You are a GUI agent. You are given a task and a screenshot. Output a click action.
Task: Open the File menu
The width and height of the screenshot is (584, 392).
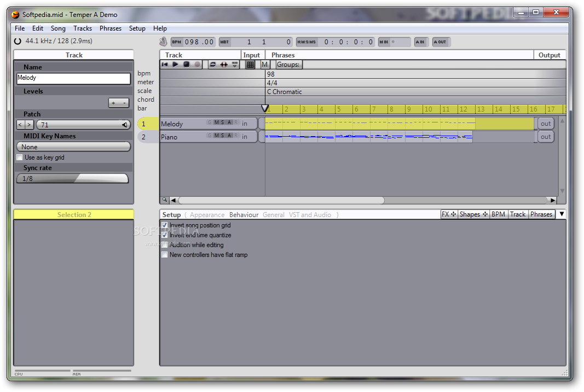[x=20, y=28]
